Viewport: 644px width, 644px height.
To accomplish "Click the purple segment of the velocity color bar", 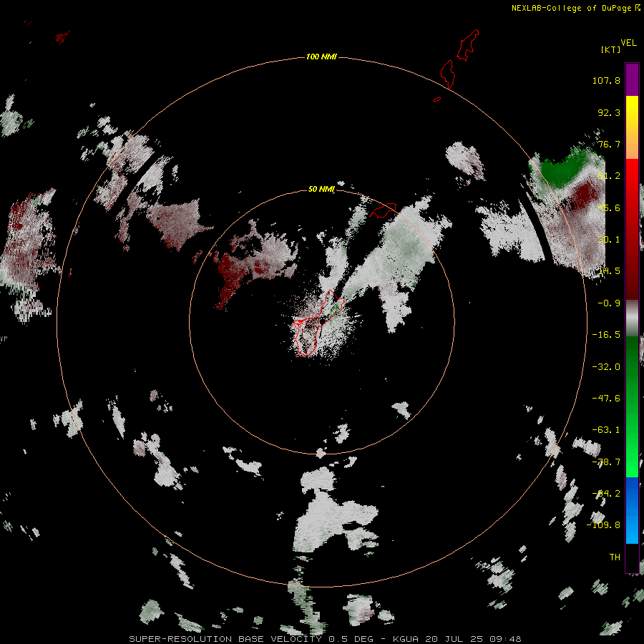I will (632, 79).
